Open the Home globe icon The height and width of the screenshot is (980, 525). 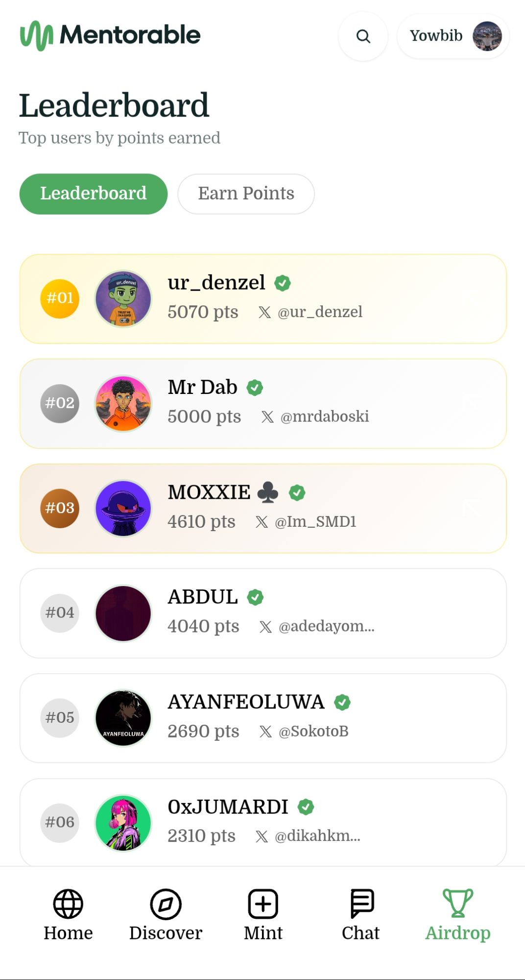(68, 904)
